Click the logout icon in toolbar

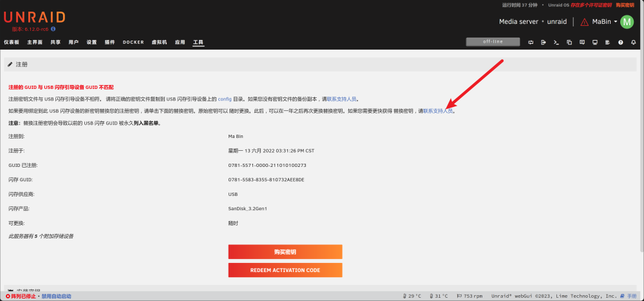544,42
